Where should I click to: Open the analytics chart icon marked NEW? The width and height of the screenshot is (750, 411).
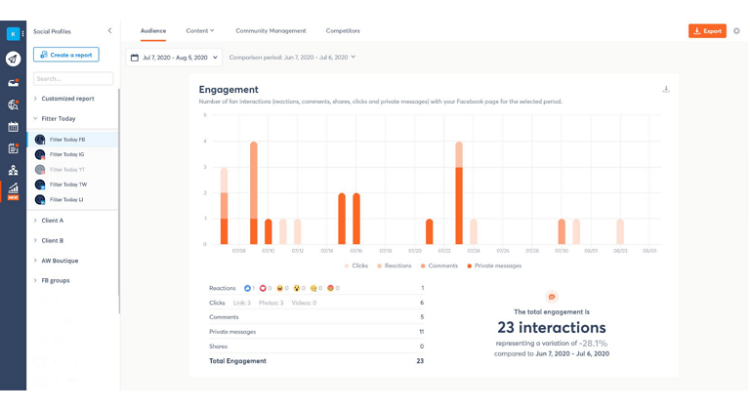tap(13, 191)
